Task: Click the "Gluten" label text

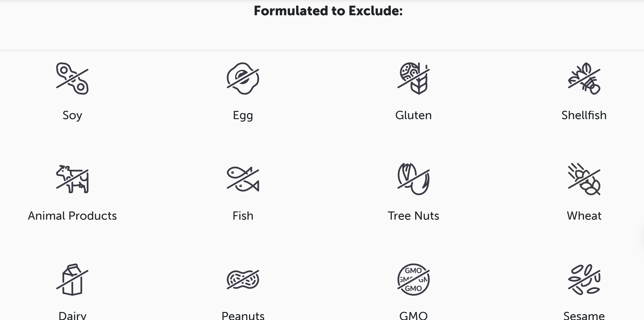Action: (413, 115)
